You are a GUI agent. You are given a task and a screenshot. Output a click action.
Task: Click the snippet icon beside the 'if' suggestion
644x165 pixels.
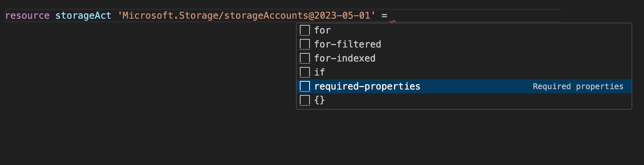(x=305, y=72)
